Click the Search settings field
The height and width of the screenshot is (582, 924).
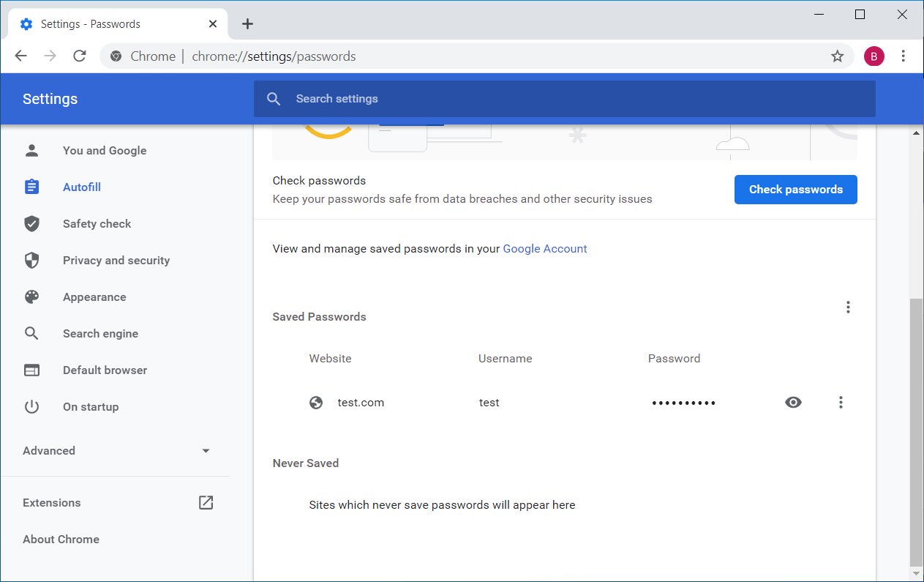tap(563, 99)
